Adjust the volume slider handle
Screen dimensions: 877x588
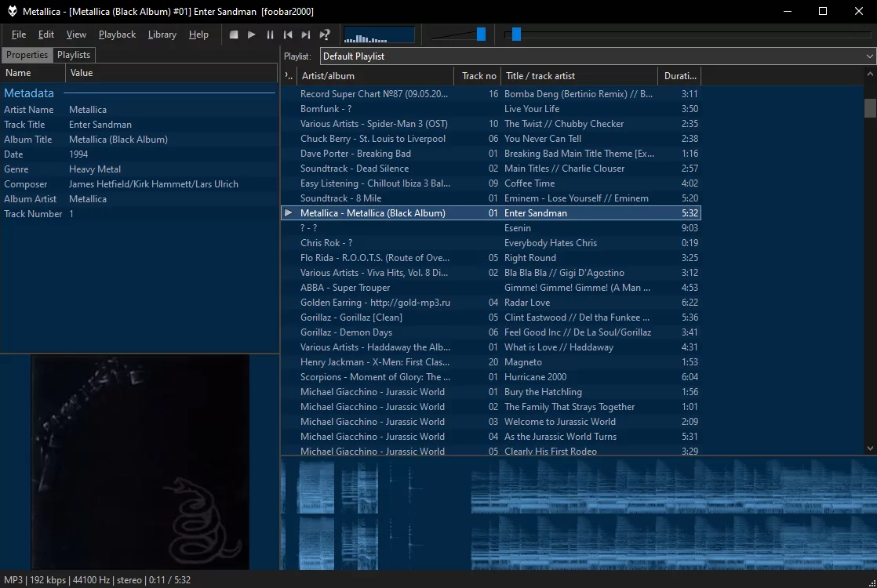point(481,34)
